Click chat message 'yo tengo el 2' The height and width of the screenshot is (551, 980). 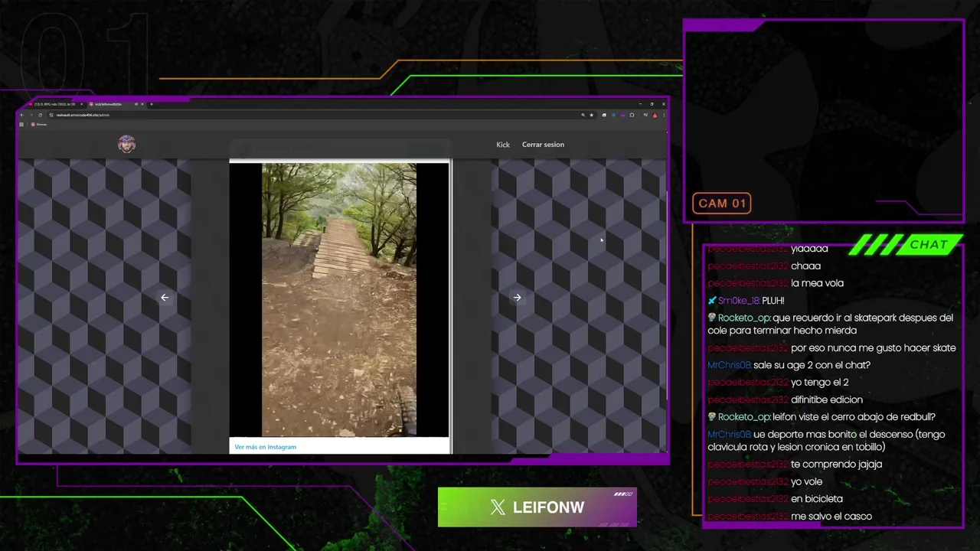(x=778, y=383)
